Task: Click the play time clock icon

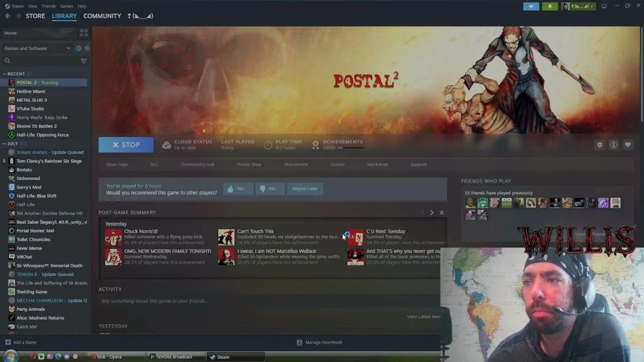Action: click(268, 145)
